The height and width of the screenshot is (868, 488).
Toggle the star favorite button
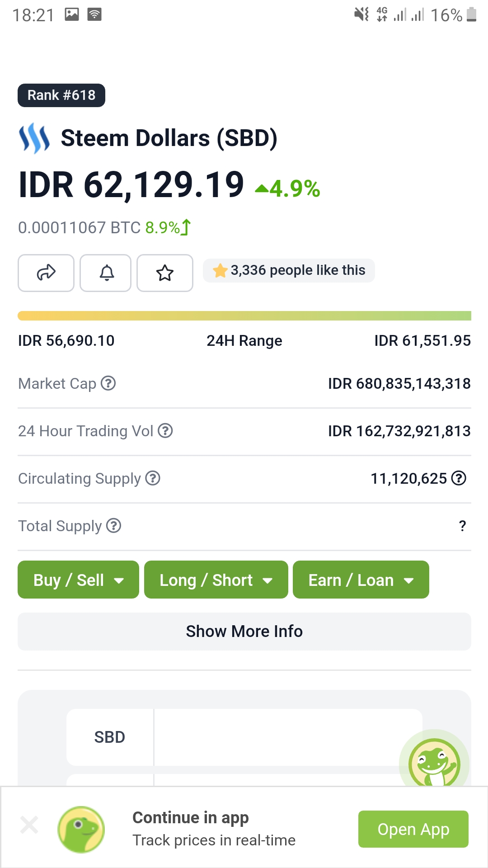coord(165,273)
